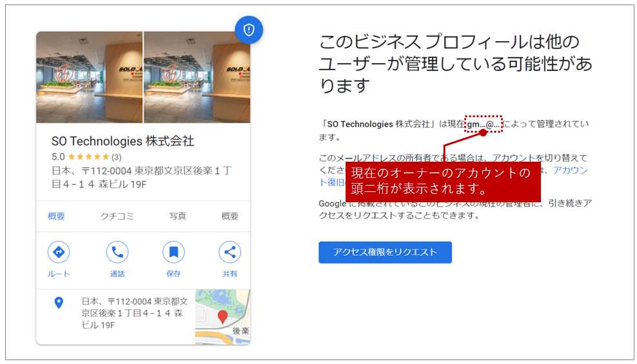Image resolution: width=637 pixels, height=364 pixels.
Task: Click the blue shield badge icon
Action: tap(249, 30)
